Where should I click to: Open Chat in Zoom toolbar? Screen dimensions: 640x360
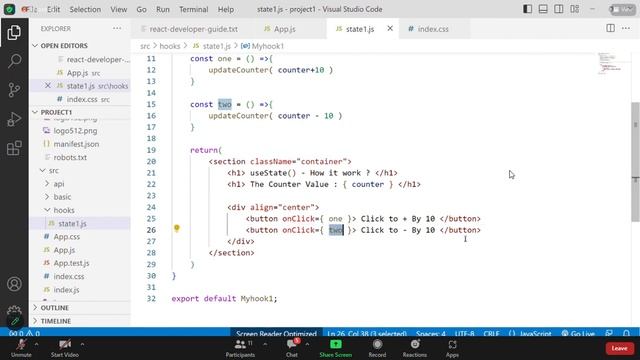[x=292, y=348]
